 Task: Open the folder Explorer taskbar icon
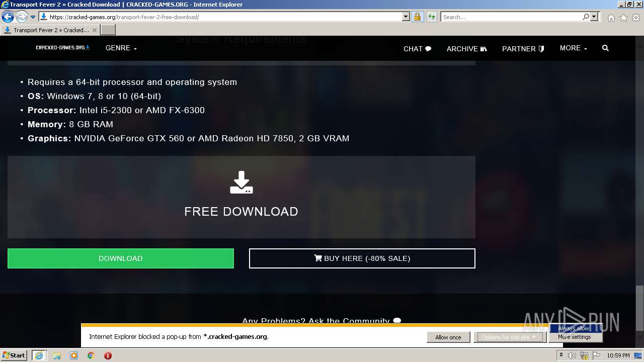point(57,355)
